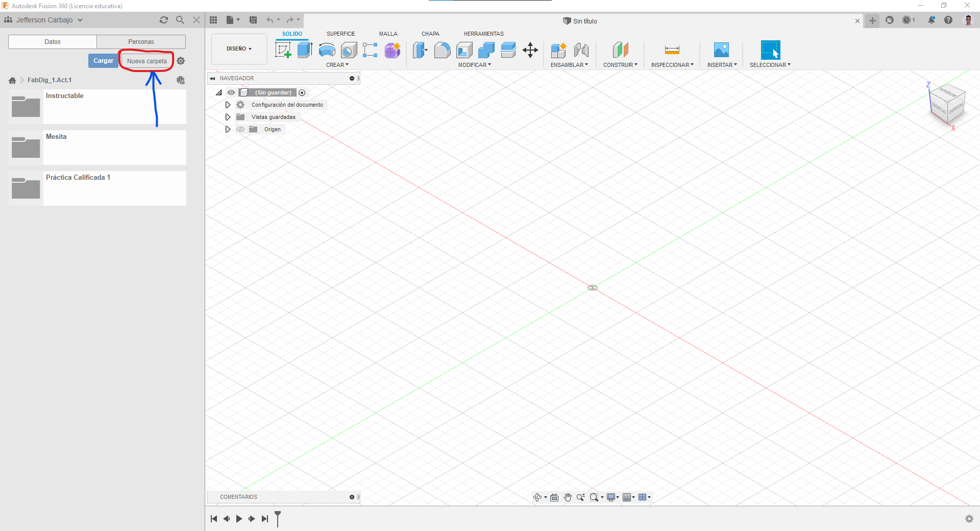Click the Save icon
This screenshot has height=531, width=980.
(x=253, y=20)
